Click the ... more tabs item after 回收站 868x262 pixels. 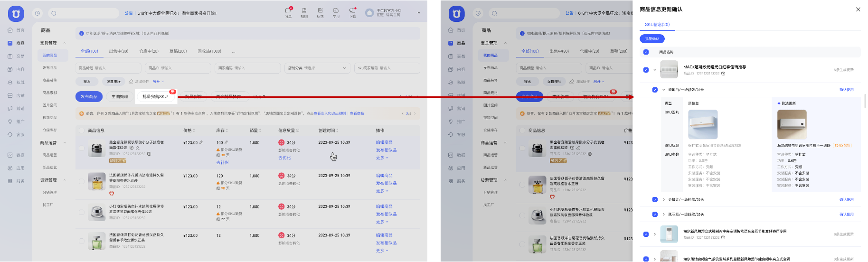pyautogui.click(x=234, y=51)
